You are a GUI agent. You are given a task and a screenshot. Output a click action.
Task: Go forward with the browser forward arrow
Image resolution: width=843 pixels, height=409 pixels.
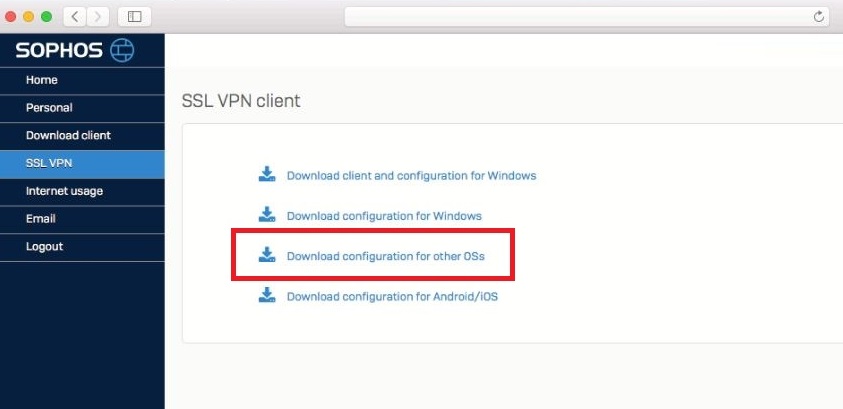pyautogui.click(x=97, y=17)
